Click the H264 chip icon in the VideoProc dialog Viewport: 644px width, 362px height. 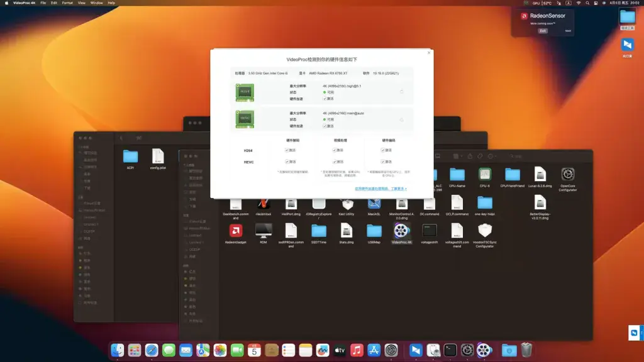pos(245,92)
